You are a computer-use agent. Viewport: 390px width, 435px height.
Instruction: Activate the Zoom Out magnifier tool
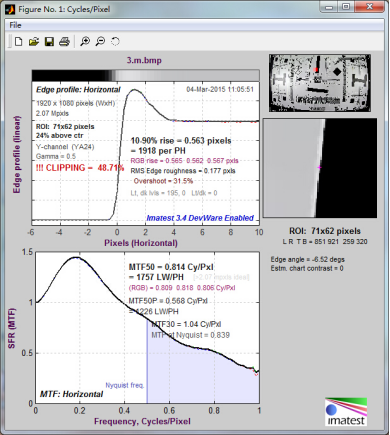coord(100,42)
